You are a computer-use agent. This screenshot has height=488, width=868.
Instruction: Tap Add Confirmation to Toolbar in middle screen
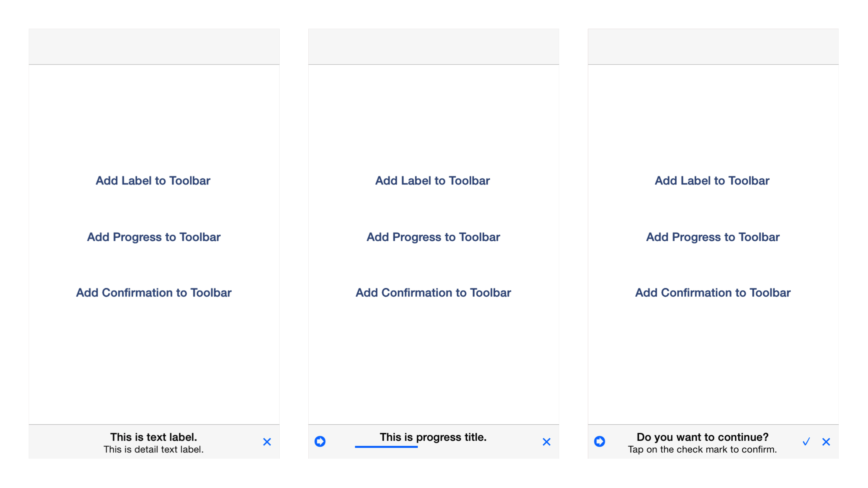tap(433, 293)
